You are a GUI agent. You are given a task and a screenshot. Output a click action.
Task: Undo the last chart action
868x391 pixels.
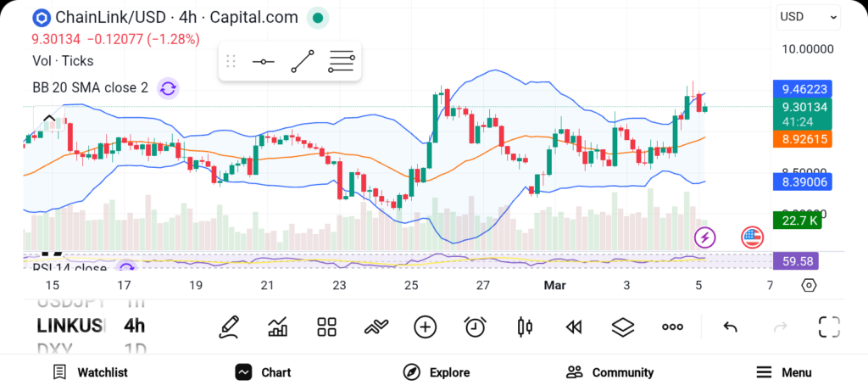730,327
